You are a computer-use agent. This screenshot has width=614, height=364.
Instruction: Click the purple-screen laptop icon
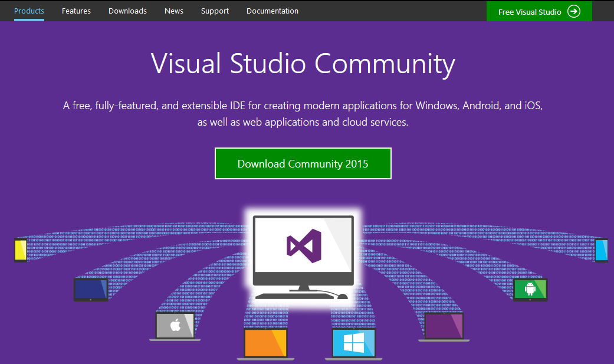click(444, 327)
